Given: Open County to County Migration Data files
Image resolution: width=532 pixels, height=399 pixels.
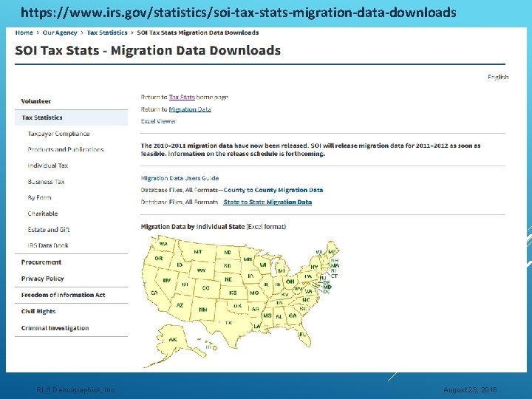Looking at the screenshot, I should 273,190.
